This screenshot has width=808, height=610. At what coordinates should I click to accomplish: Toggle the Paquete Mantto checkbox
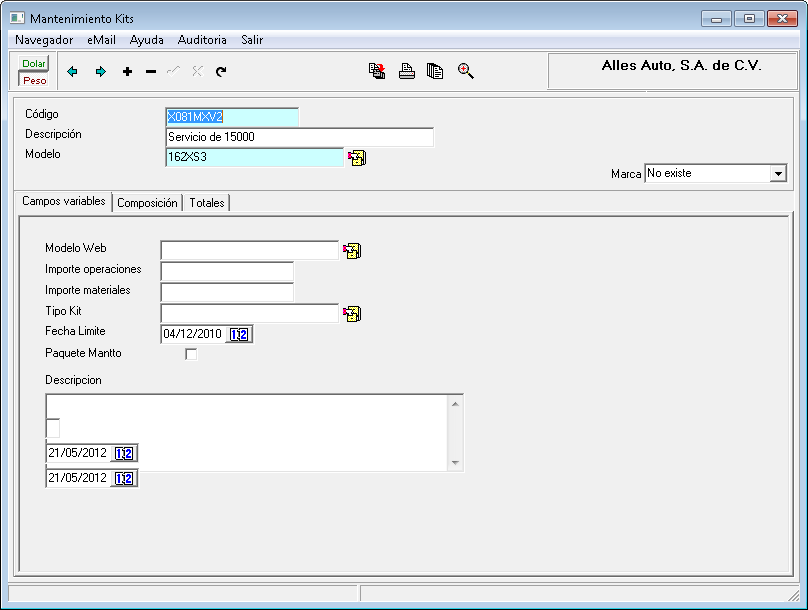[191, 354]
